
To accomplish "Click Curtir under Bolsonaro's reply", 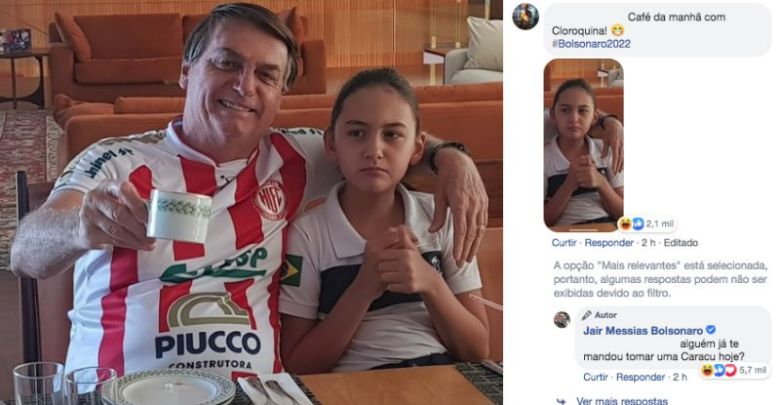I will [595, 377].
